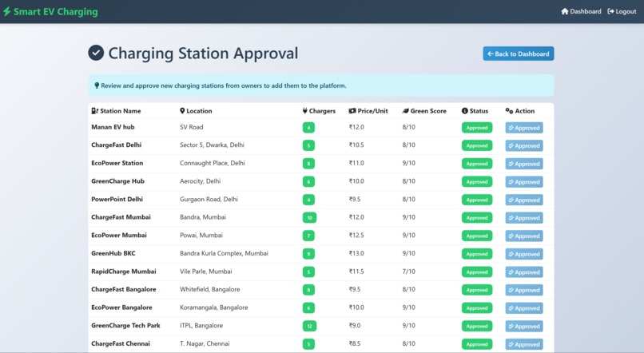644x353 pixels.
Task: Click the Approved action button for PowerPoint Delhi
Action: click(524, 200)
